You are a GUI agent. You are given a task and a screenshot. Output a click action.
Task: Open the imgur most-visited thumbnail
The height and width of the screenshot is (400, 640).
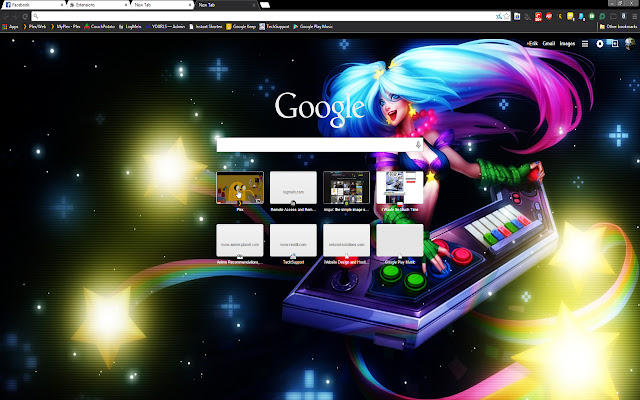coord(347,188)
